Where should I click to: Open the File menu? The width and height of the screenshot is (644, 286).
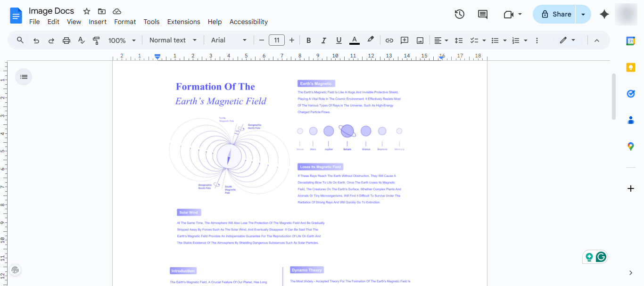34,22
